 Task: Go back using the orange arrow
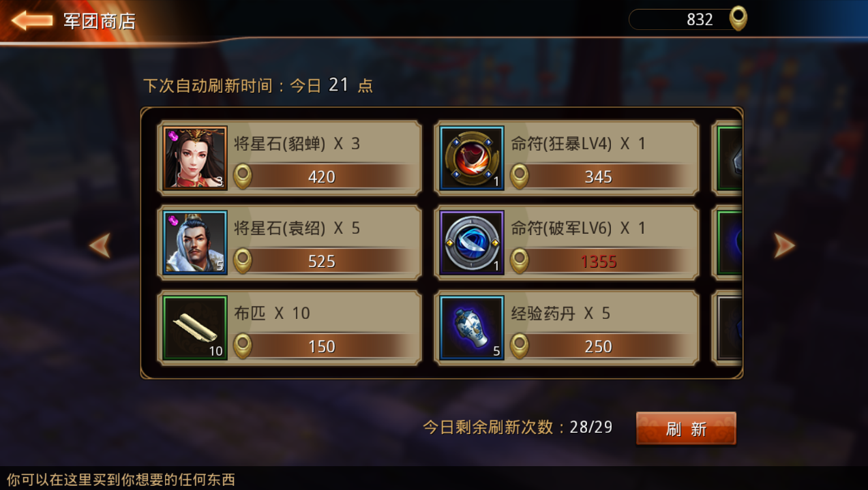pyautogui.click(x=32, y=20)
